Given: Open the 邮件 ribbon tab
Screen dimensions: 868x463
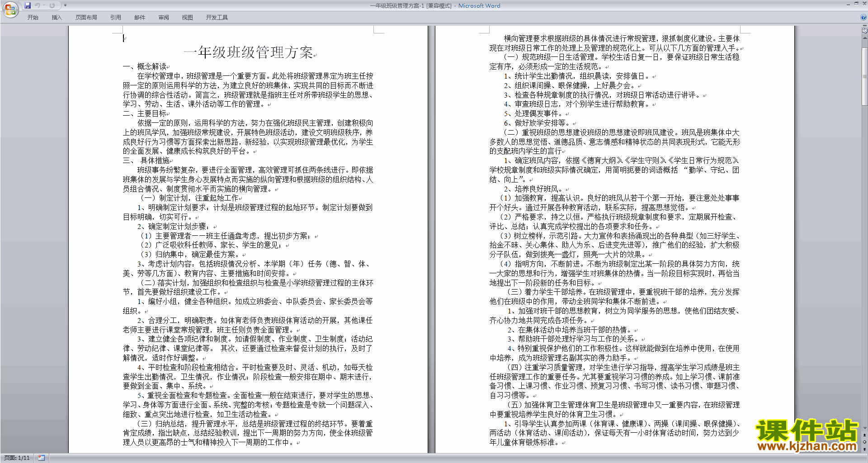Looking at the screenshot, I should (x=140, y=17).
